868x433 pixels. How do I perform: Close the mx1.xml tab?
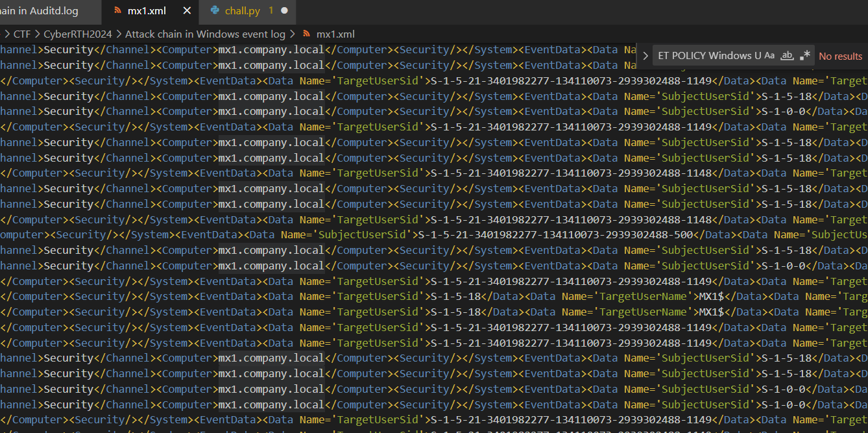[x=187, y=10]
